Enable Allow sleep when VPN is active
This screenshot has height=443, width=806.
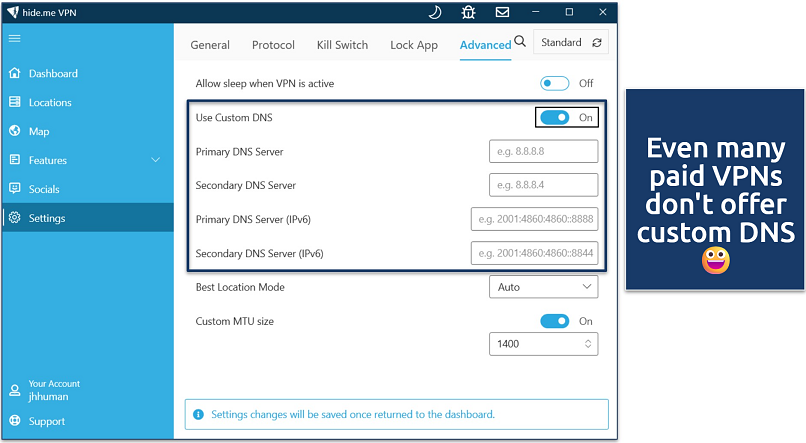point(554,84)
